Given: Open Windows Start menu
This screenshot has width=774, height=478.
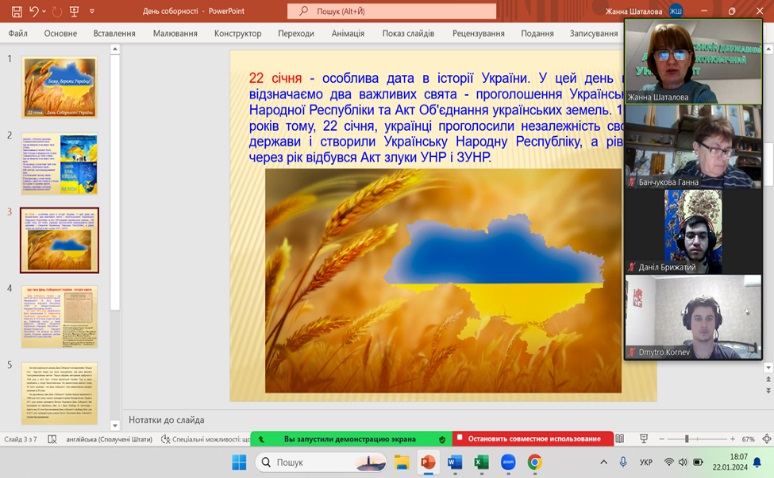Looking at the screenshot, I should pos(239,462).
